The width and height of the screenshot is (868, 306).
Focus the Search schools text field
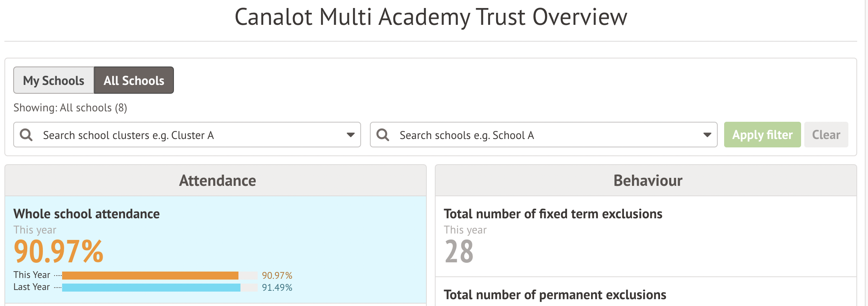tap(544, 135)
